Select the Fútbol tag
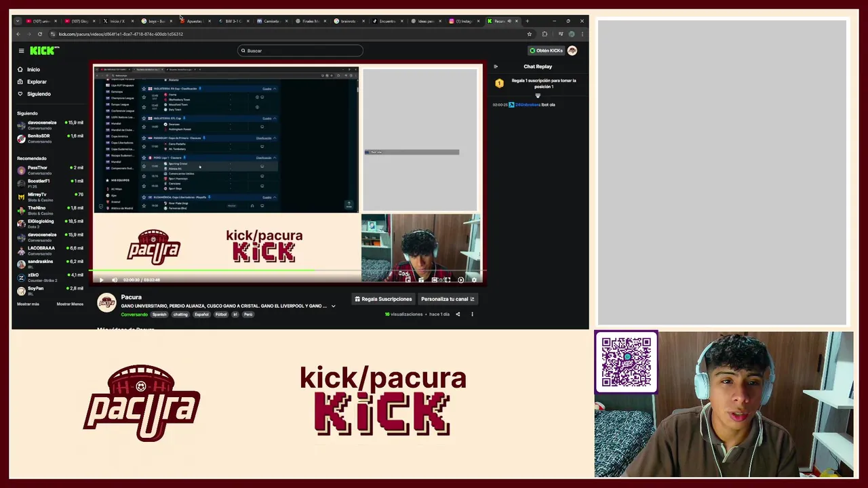 221,314
